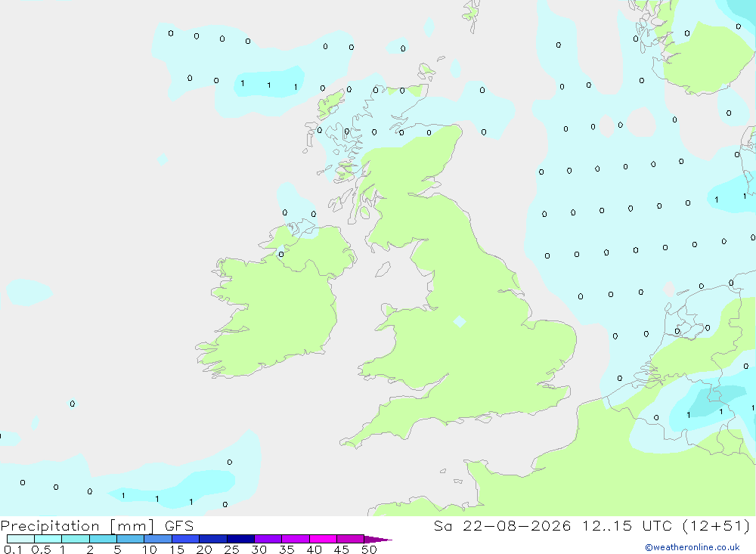756x554 pixels.
Task: Click the '(12+51)' forecast offset text
Action: [717, 526]
